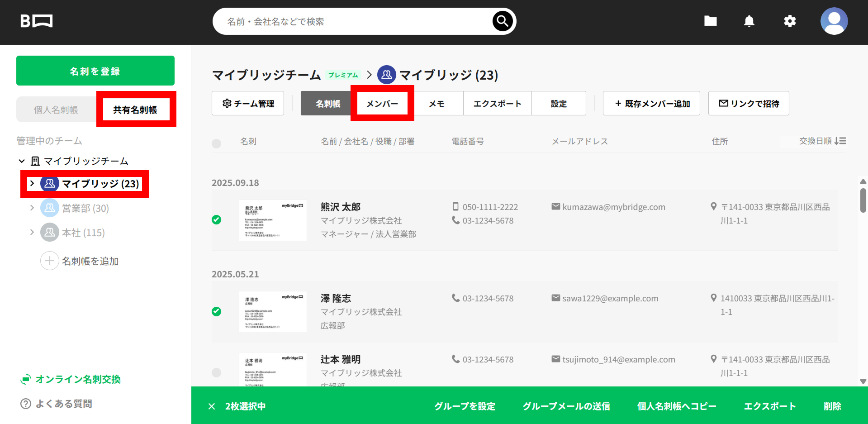Click 名刺を登録 green button
Screen dimensions: 868x424
95,71
